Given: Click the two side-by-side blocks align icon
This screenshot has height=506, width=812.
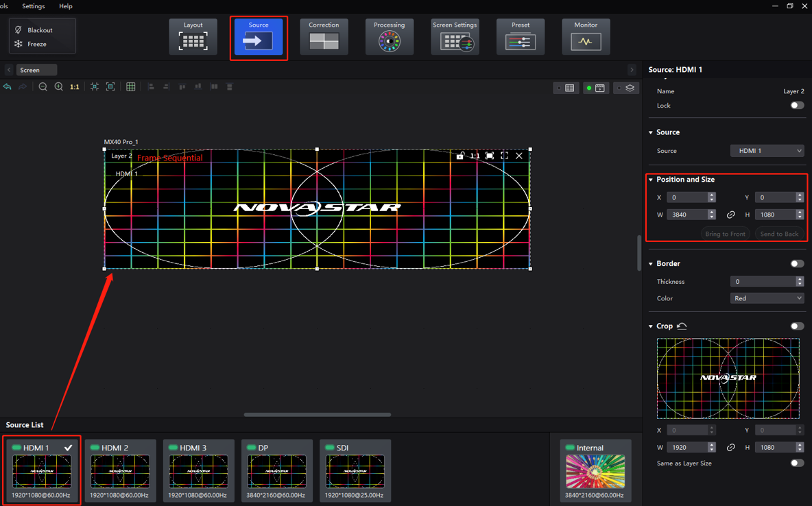Looking at the screenshot, I should tap(214, 86).
